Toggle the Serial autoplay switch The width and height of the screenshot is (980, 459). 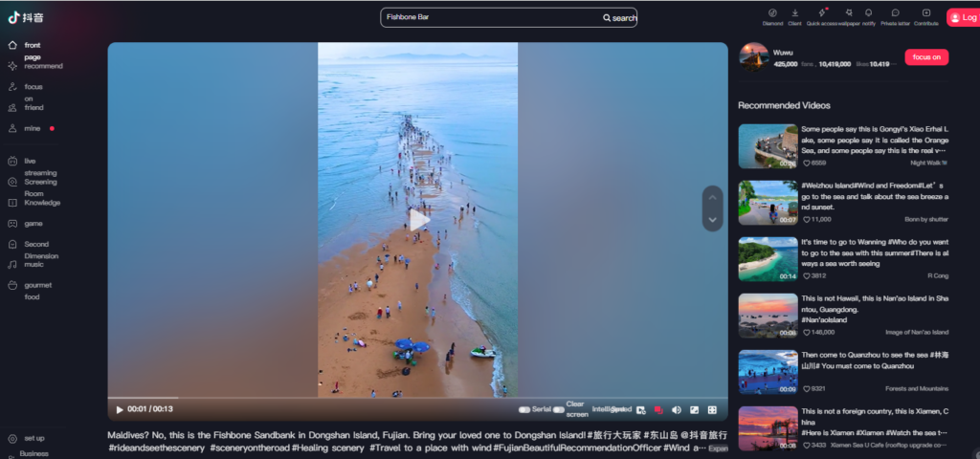pos(524,409)
